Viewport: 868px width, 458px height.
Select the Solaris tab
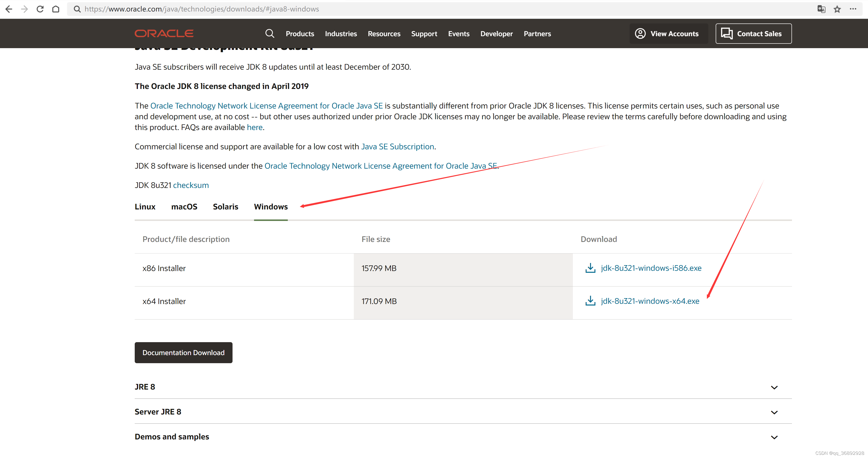[x=225, y=207]
